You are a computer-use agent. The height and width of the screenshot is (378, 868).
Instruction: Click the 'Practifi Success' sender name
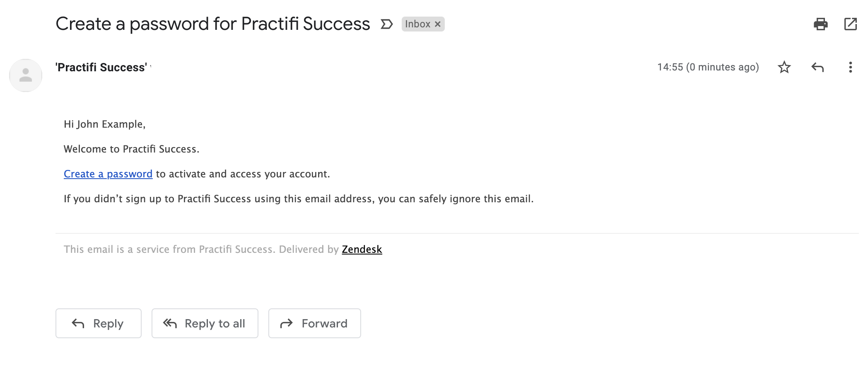101,67
